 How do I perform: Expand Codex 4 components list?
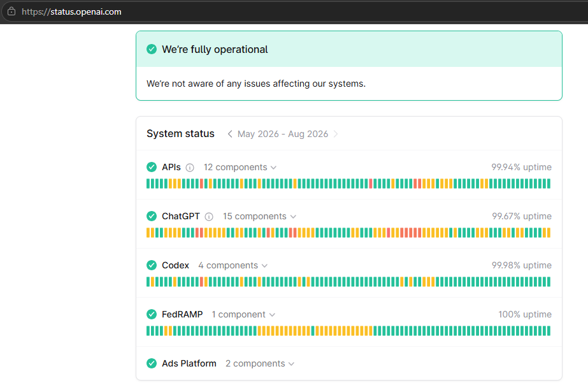(233, 266)
